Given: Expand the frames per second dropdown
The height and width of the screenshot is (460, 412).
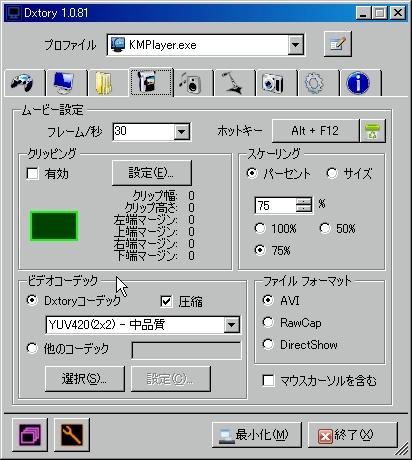Looking at the screenshot, I should (x=182, y=131).
